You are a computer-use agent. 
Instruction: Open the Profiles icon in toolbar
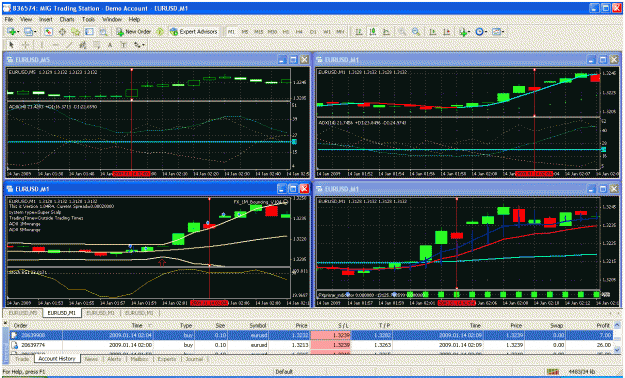[28, 32]
